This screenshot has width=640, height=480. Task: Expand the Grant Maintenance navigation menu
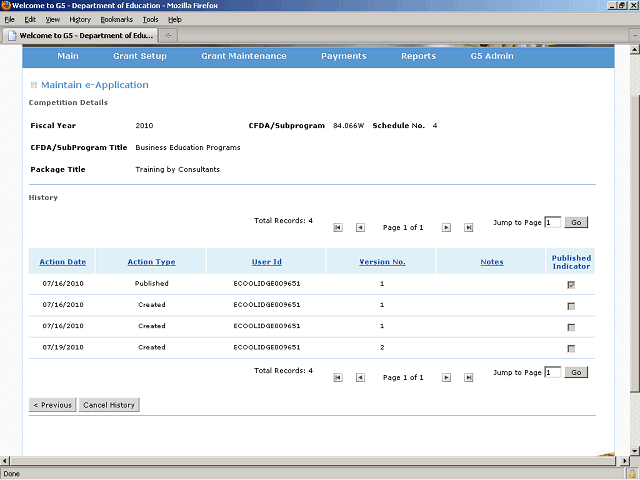pos(244,56)
